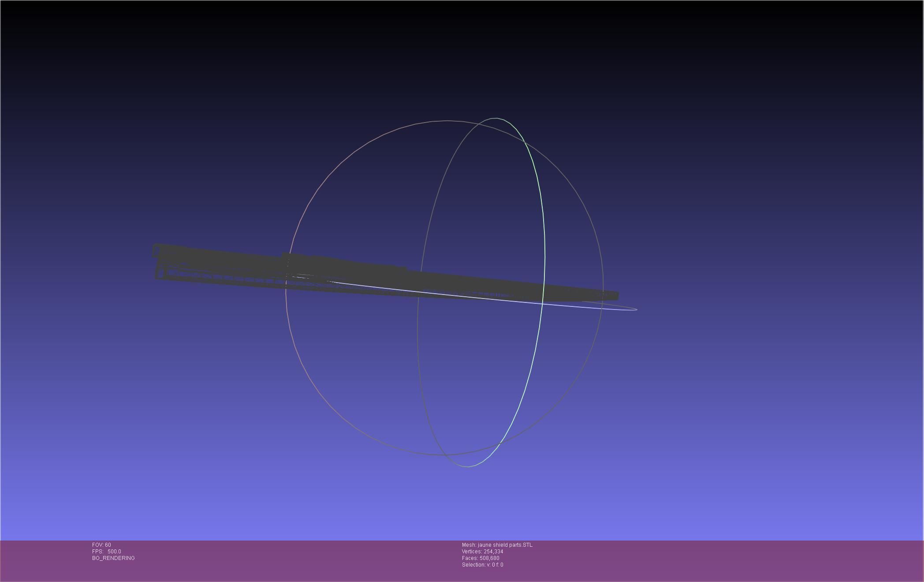The width and height of the screenshot is (924, 582).
Task: Click empty viewport space below the trackball
Action: tap(445, 503)
